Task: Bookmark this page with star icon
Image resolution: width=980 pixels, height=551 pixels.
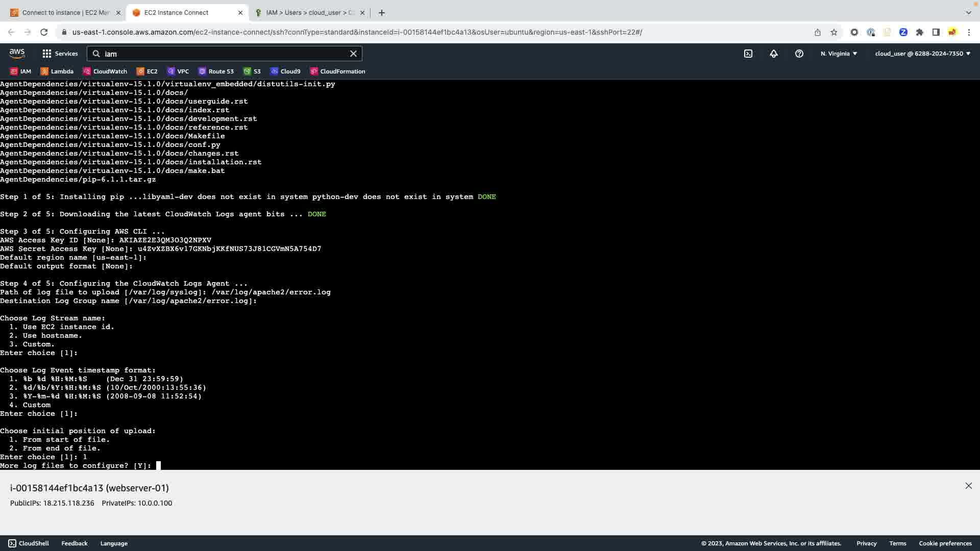Action: [x=834, y=32]
